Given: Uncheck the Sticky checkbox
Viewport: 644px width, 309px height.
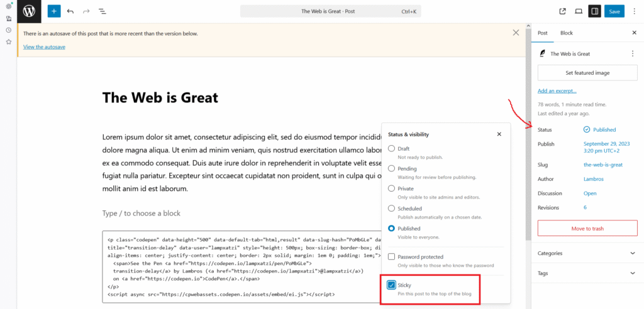Looking at the screenshot, I should (x=392, y=285).
